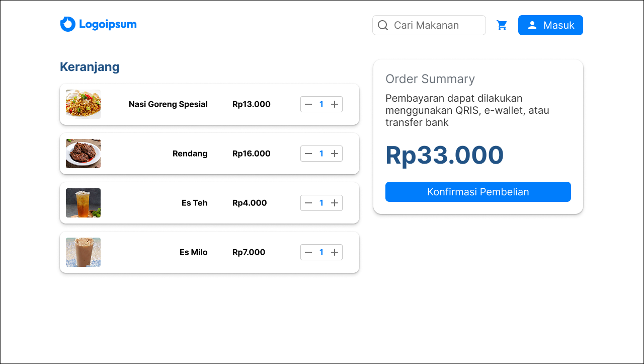This screenshot has height=364, width=644.
Task: Click the Logoipsum logo
Action: coord(98,24)
